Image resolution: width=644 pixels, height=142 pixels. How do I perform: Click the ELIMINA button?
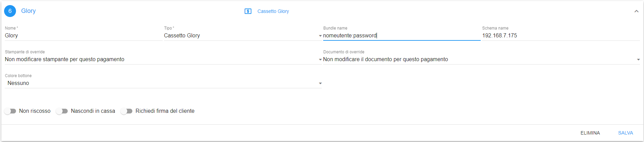pyautogui.click(x=590, y=133)
